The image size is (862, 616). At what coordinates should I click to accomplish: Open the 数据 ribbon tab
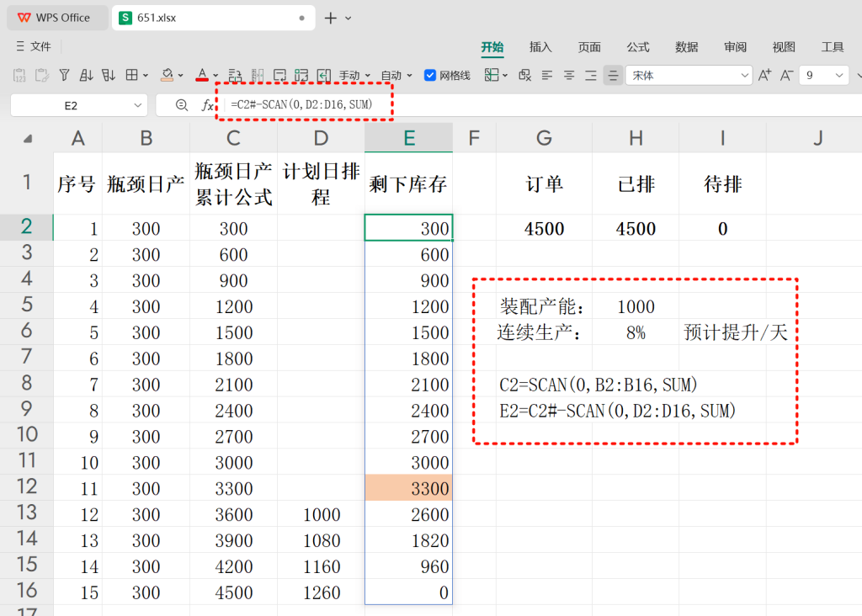click(687, 47)
